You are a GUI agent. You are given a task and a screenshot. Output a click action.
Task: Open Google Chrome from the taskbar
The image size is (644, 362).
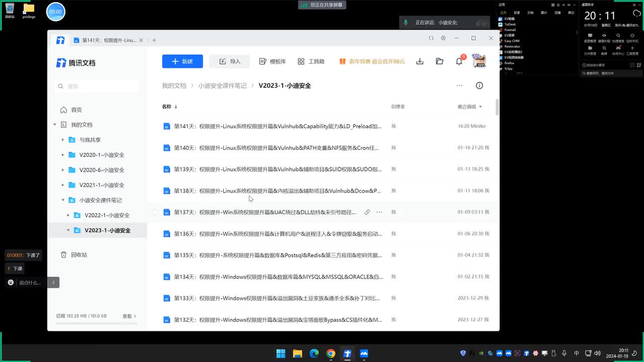tap(331, 353)
